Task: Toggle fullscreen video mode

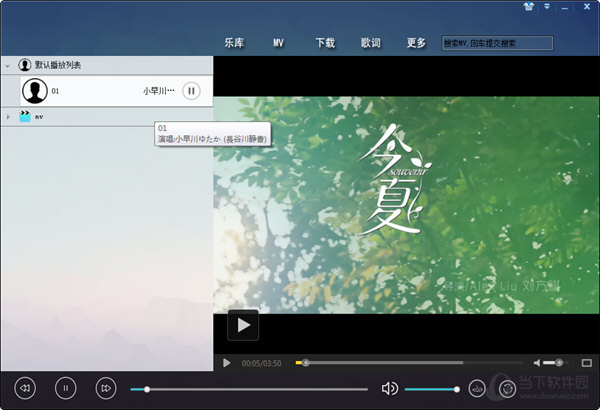Action: (x=587, y=363)
